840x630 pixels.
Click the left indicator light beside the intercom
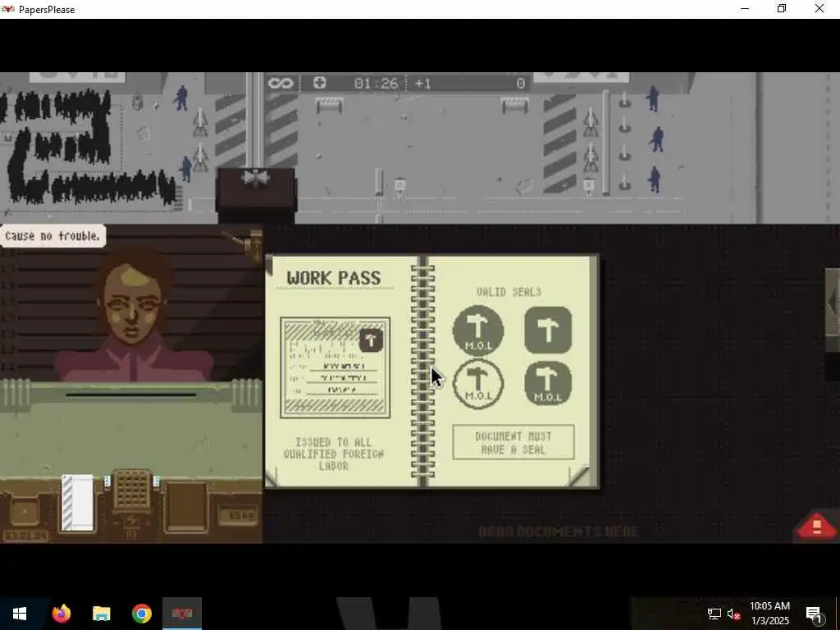coord(107,482)
